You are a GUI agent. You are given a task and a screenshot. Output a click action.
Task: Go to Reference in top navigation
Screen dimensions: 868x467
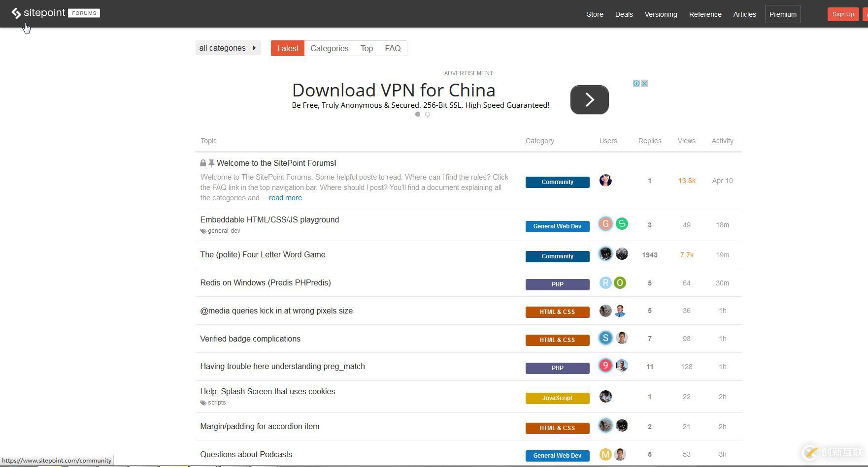tap(705, 14)
